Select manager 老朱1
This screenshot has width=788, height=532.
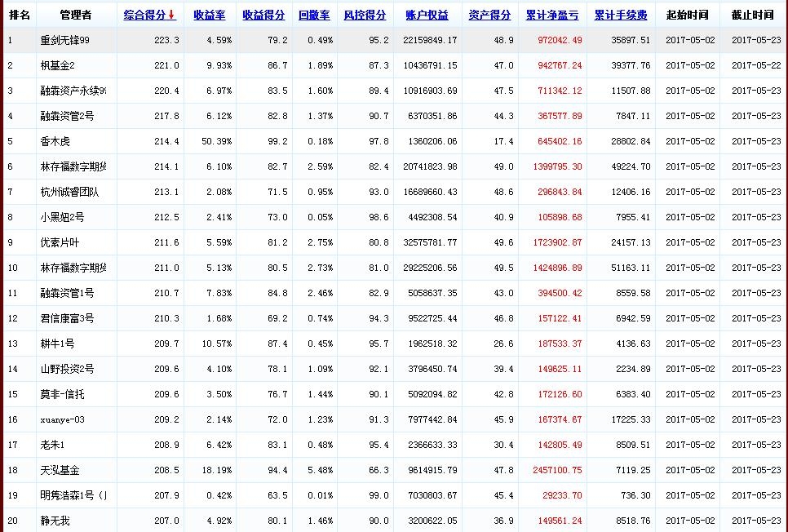[x=52, y=445]
